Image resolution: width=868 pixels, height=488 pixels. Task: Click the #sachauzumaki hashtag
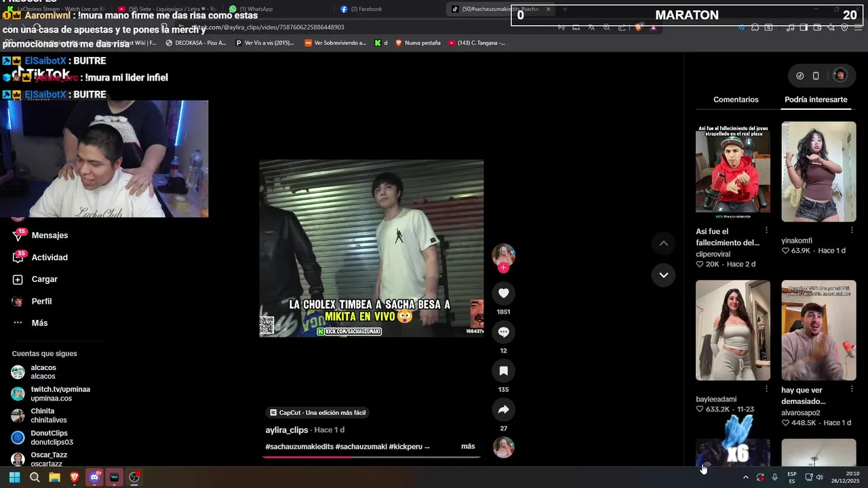[x=361, y=447]
